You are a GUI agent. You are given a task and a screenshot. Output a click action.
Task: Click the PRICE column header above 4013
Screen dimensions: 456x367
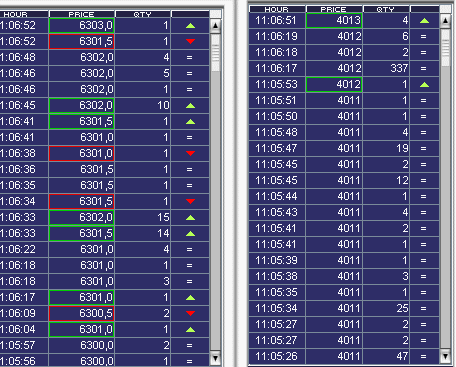coord(334,9)
